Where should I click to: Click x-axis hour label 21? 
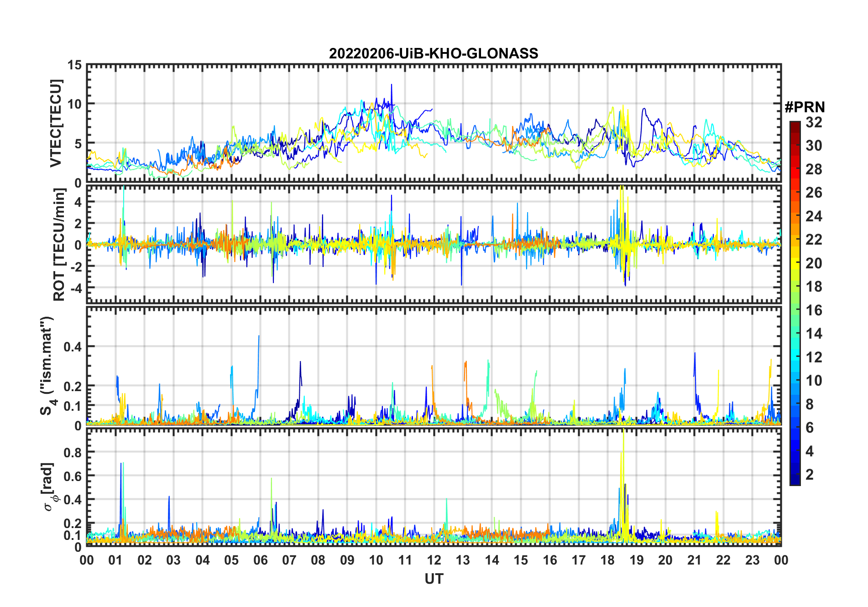click(694, 560)
